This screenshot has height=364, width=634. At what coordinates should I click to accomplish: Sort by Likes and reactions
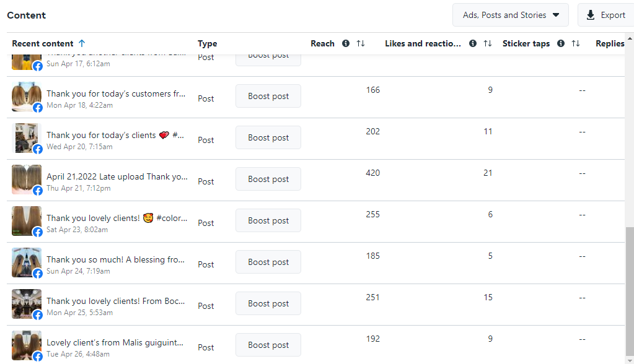pos(488,43)
